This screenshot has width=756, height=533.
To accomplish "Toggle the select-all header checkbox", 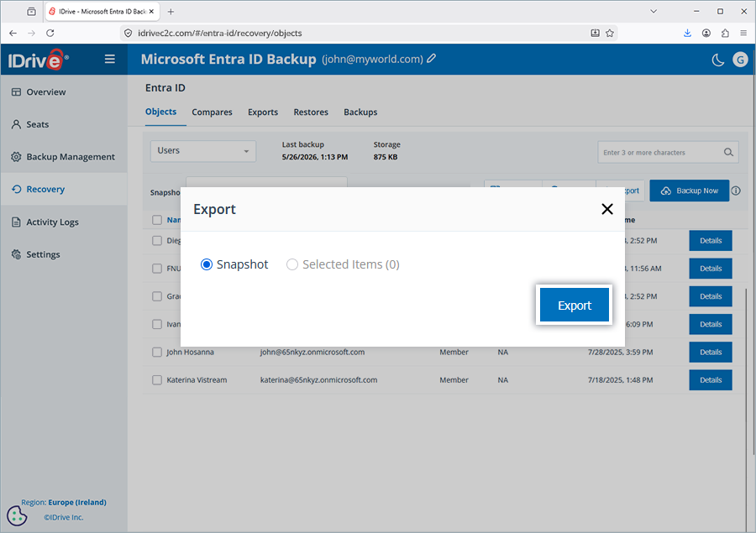I will click(x=157, y=220).
